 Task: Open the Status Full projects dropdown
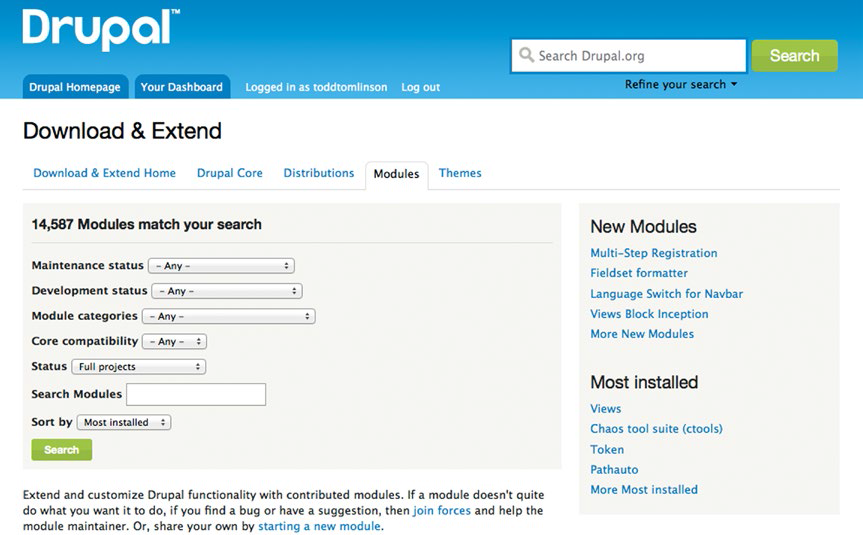139,367
